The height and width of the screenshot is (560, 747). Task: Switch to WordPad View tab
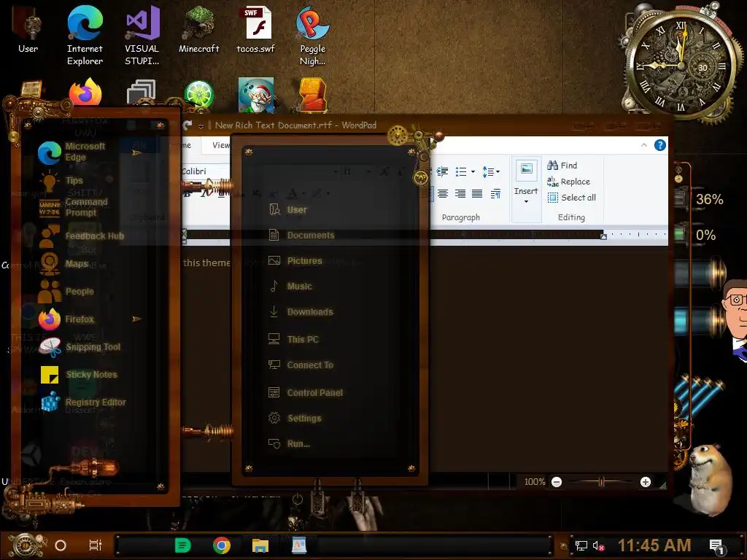tap(220, 145)
